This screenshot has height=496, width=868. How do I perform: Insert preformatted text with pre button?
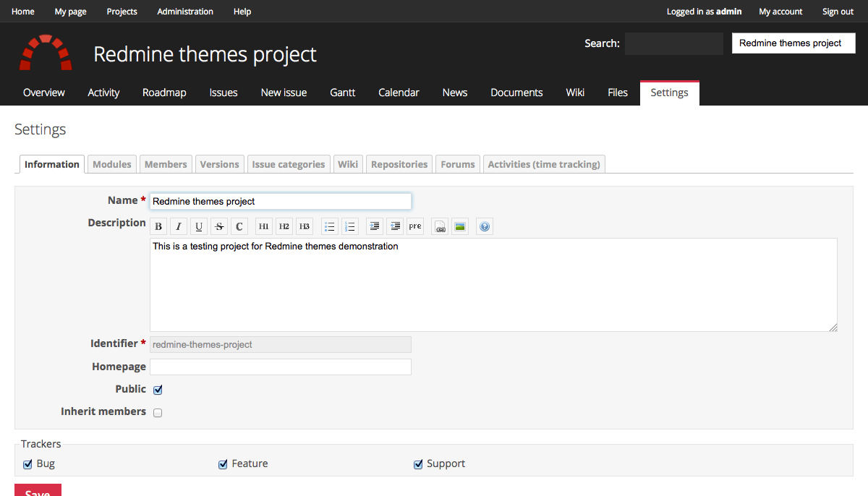click(x=414, y=226)
